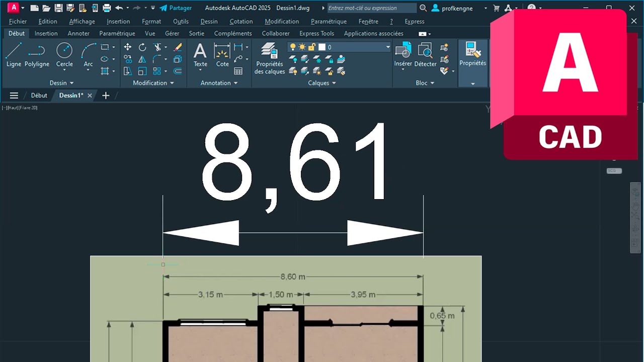Viewport: 644px width, 362px height.
Task: Expand the Bloc panel
Action: click(x=425, y=83)
